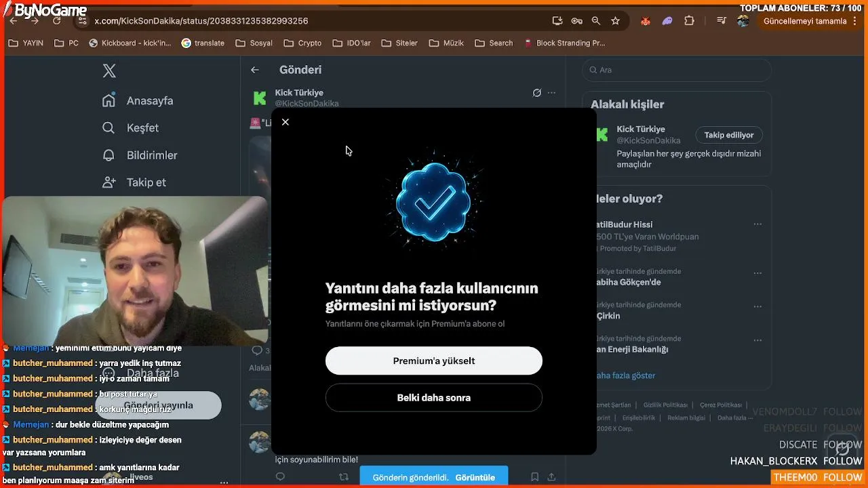Click the reply icon under the bottom reply
Viewport: 868px width, 488px height.
coord(280,477)
